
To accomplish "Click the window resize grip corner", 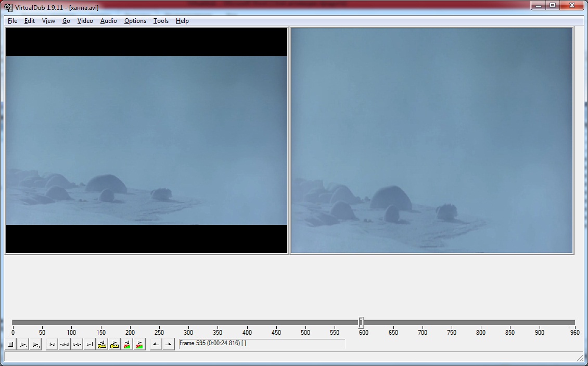I will [x=580, y=359].
